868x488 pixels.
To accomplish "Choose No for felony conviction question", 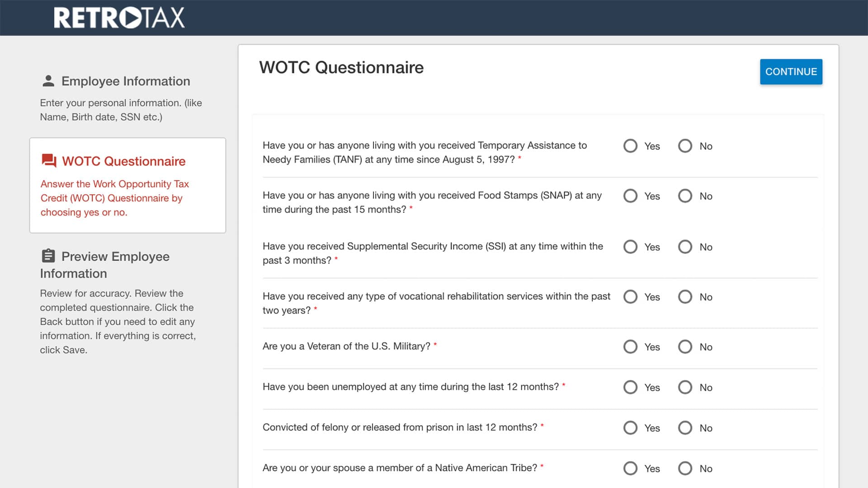I will tap(685, 428).
